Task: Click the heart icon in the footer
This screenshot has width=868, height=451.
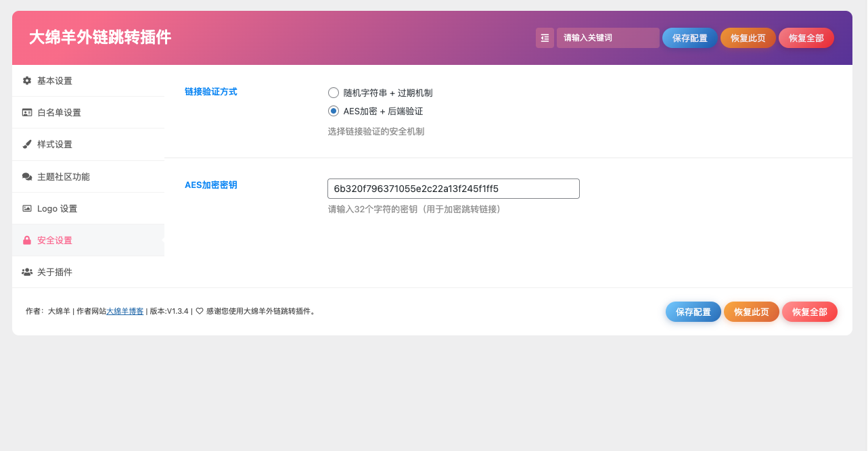Action: 200,312
